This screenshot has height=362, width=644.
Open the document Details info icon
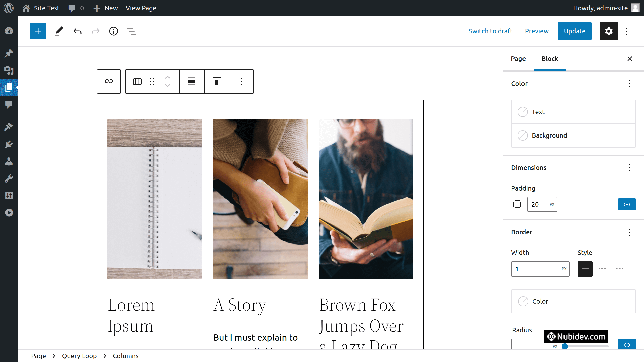coord(113,31)
